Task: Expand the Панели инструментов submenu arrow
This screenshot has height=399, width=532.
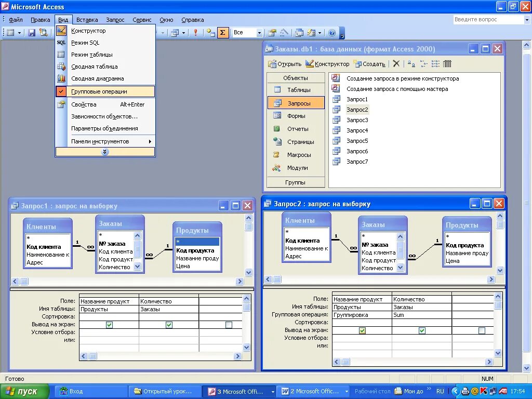Action: click(150, 141)
